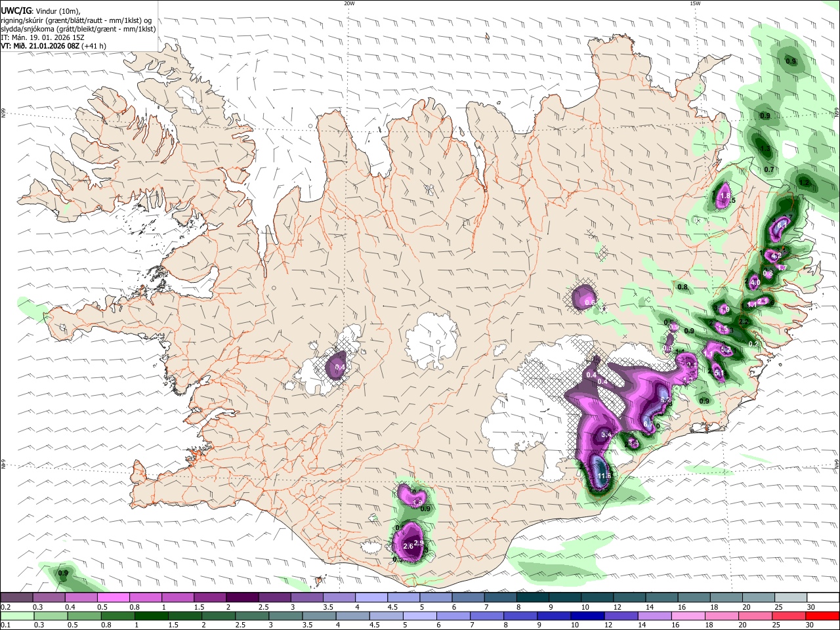Click the dark navy swatch between 10 and 12
The image size is (840, 630).
click(586, 616)
